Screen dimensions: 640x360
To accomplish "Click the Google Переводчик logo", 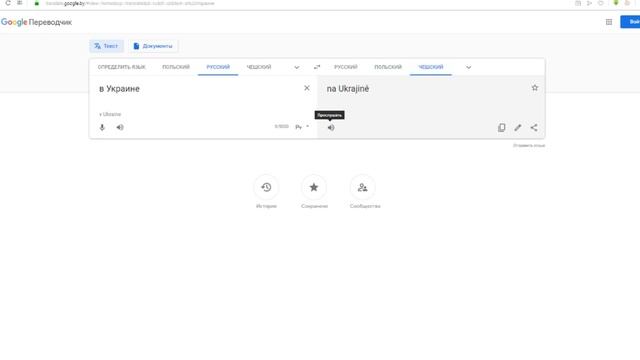I will [x=36, y=22].
